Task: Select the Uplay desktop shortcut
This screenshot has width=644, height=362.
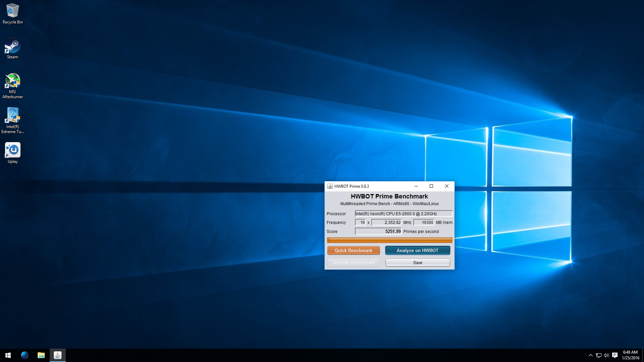Action: (13, 153)
